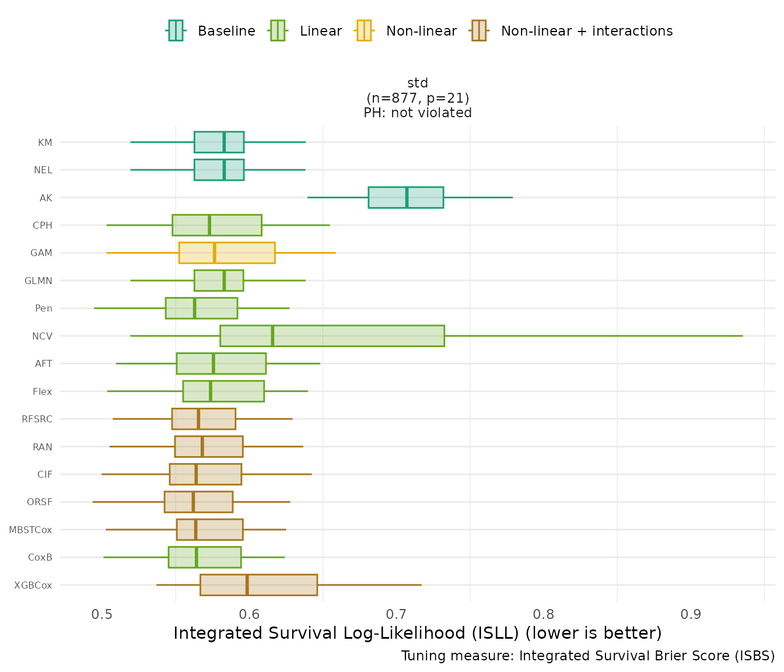
Task: Click the tuning measure caption text
Action: [587, 656]
